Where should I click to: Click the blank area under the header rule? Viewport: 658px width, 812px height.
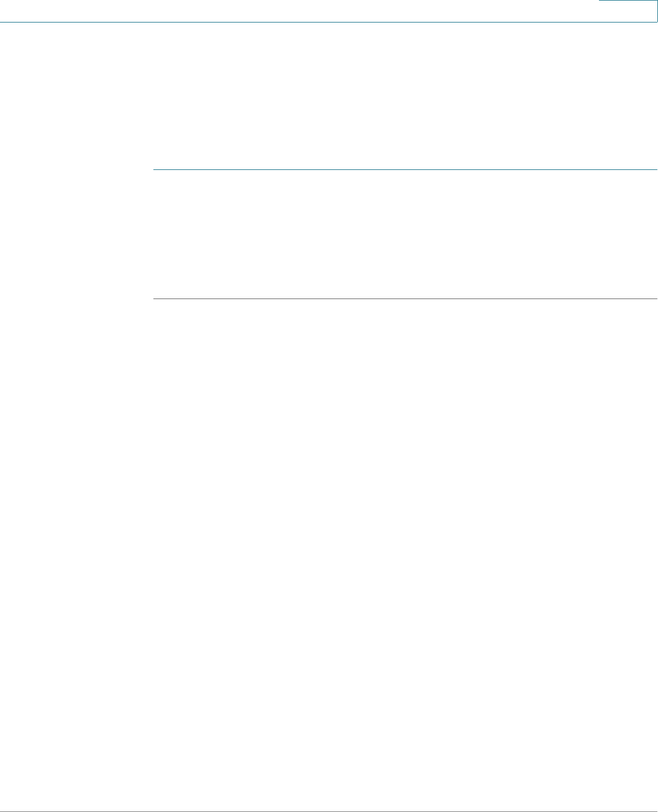(329, 61)
